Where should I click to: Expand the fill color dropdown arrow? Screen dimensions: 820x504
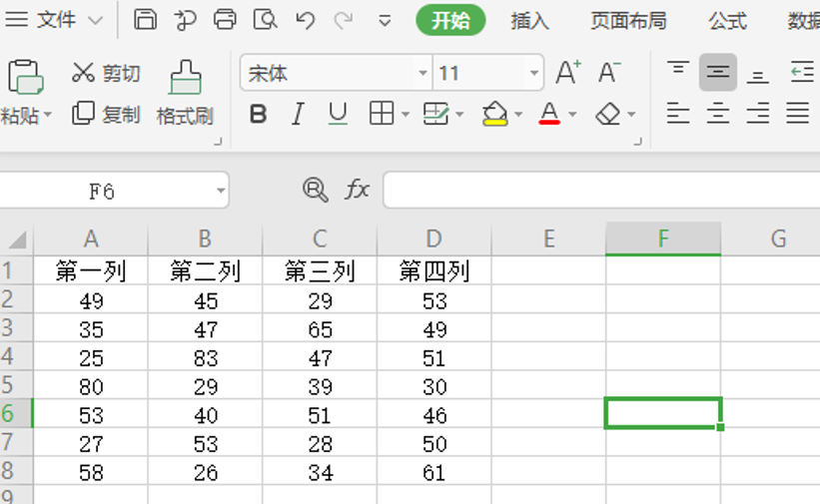click(x=518, y=114)
